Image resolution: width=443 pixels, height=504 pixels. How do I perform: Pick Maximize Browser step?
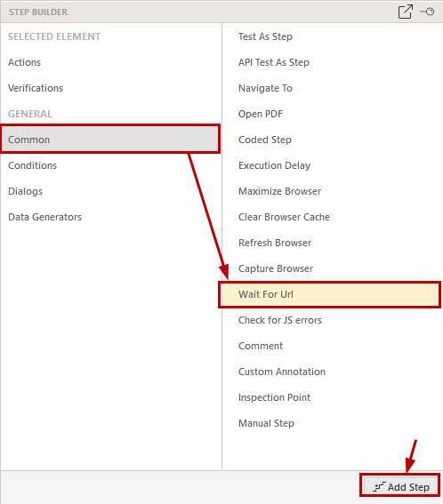(279, 191)
